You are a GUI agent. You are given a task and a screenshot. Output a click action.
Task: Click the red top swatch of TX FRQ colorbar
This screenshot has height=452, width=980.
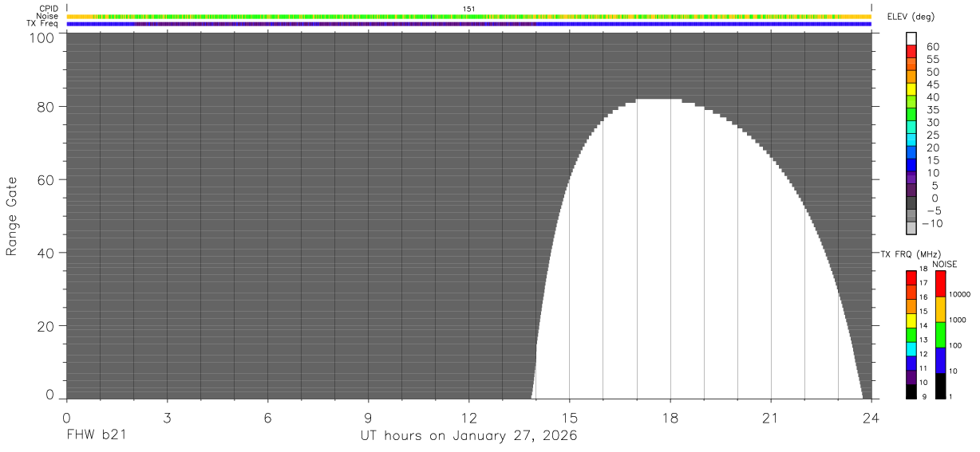[911, 278]
